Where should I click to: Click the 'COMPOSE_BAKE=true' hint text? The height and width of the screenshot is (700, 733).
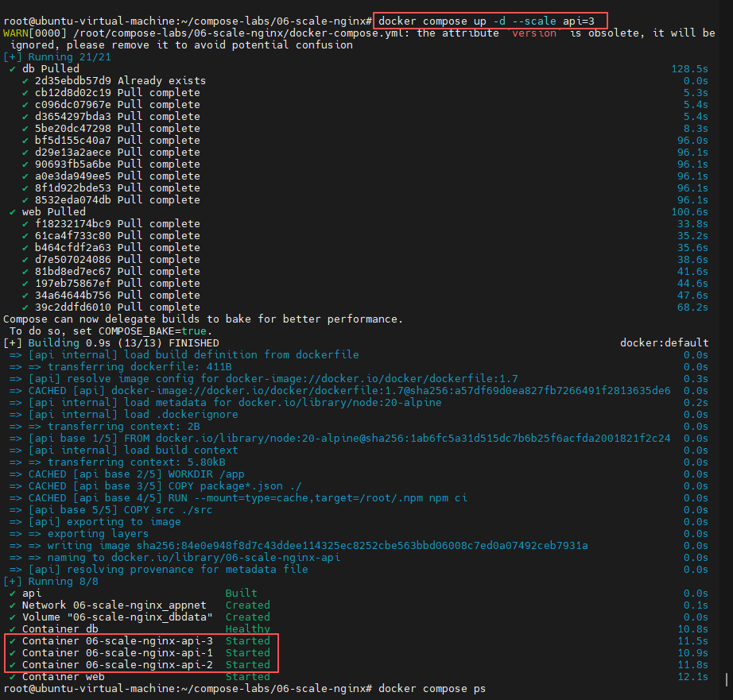pyautogui.click(x=153, y=331)
